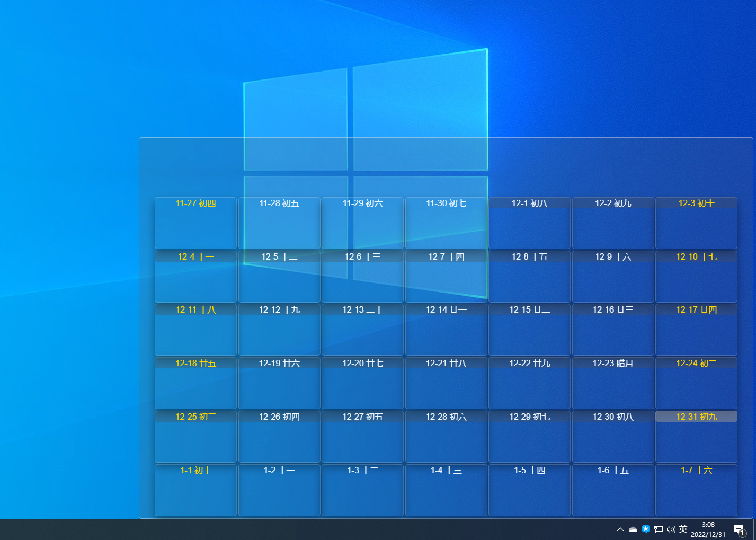Image resolution: width=756 pixels, height=540 pixels.
Task: Select the 1-6 十五 January cell
Action: (613, 490)
